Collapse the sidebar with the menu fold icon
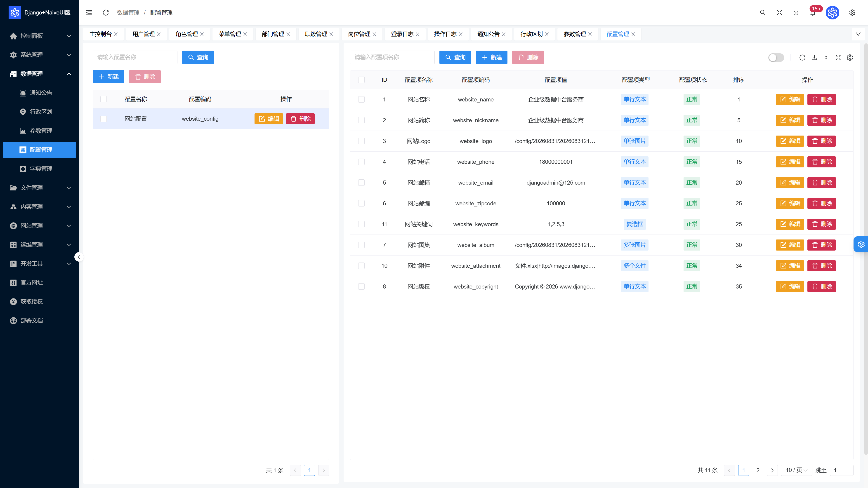Viewport: 868px width, 488px height. pos(89,12)
